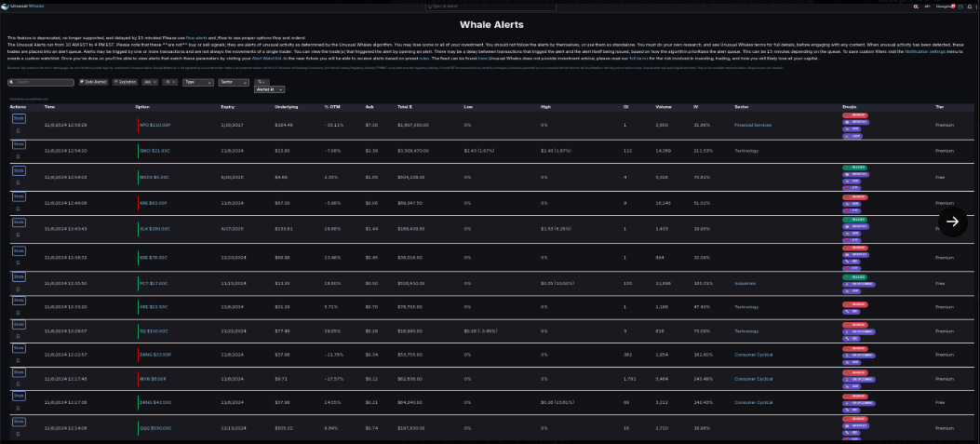Open the DKNG $33.50P option link
Screen dimensions: 980x444
pos(155,355)
